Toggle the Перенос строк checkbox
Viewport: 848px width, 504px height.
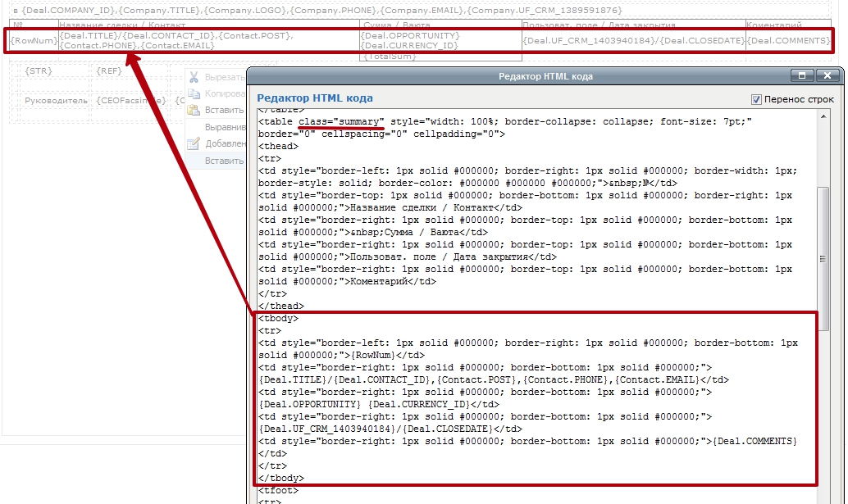tap(756, 99)
